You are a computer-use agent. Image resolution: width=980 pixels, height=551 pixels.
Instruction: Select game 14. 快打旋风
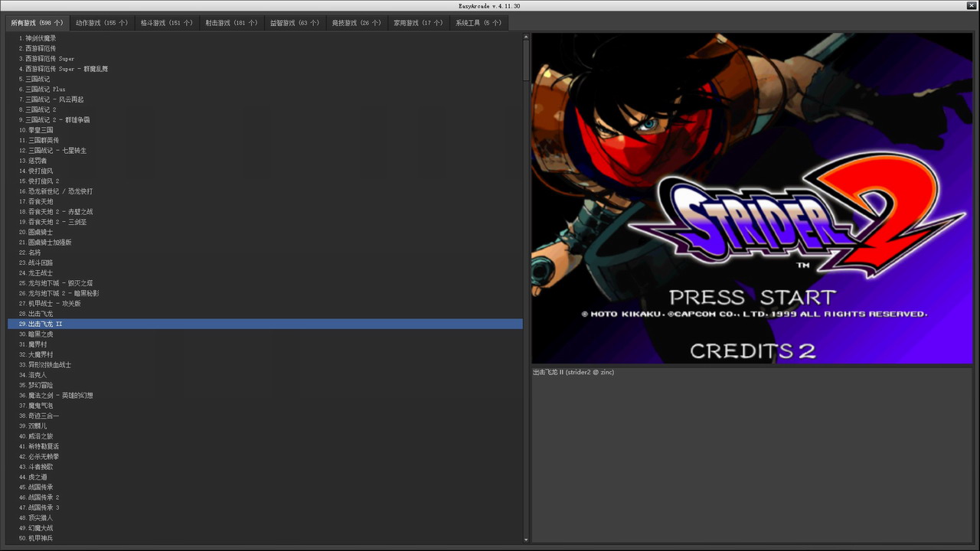[x=265, y=171]
